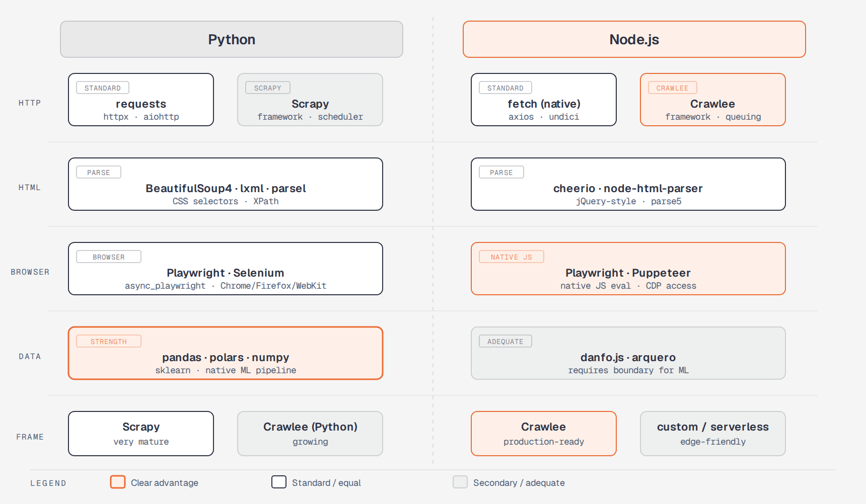Click the BeautifulSoup4 lxml parsel card
Screen dimensions: 866x504
(226, 184)
